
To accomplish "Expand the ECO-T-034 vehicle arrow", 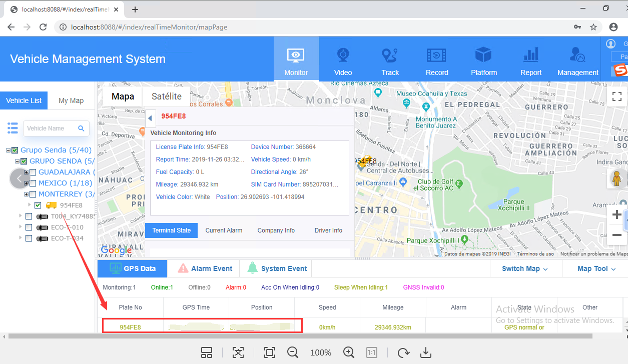I will [21, 238].
